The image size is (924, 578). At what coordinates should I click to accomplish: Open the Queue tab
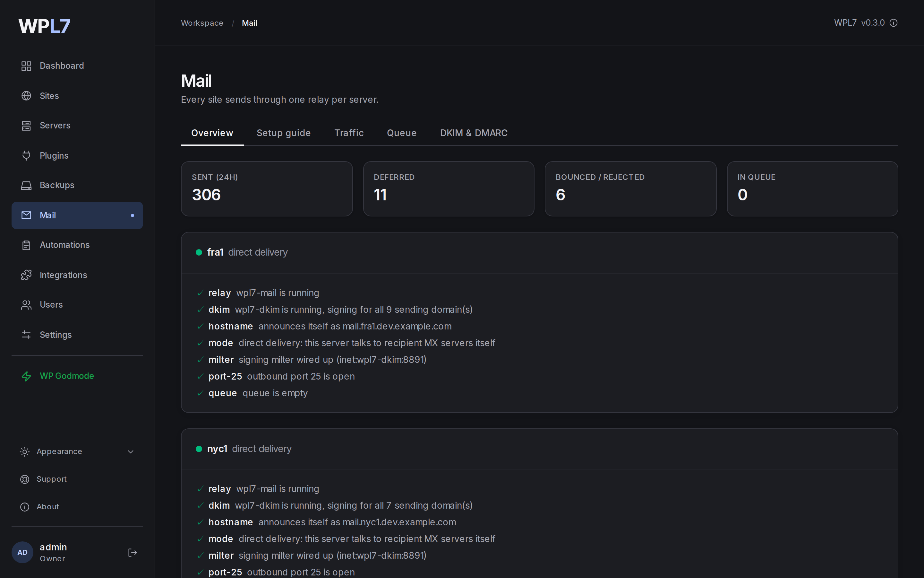point(402,133)
